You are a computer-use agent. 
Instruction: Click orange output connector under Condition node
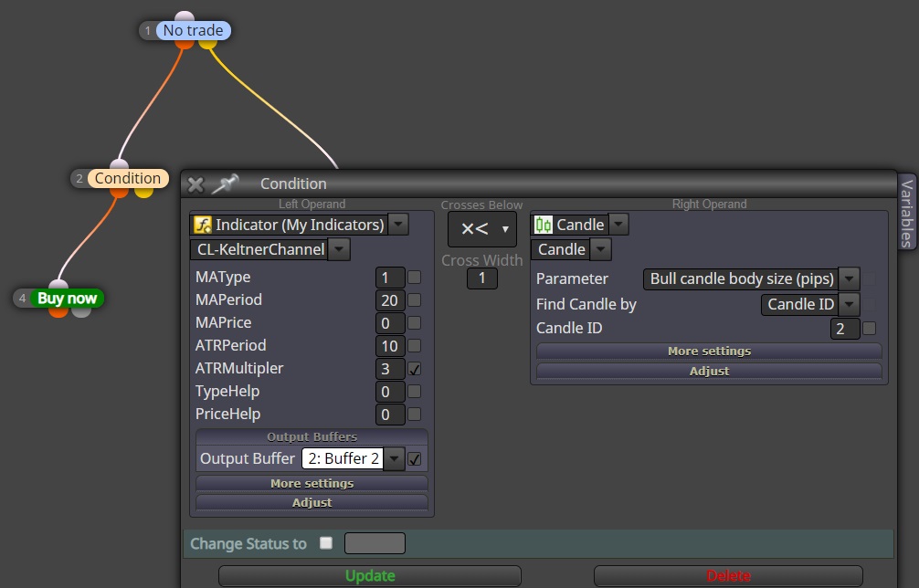pos(119,192)
